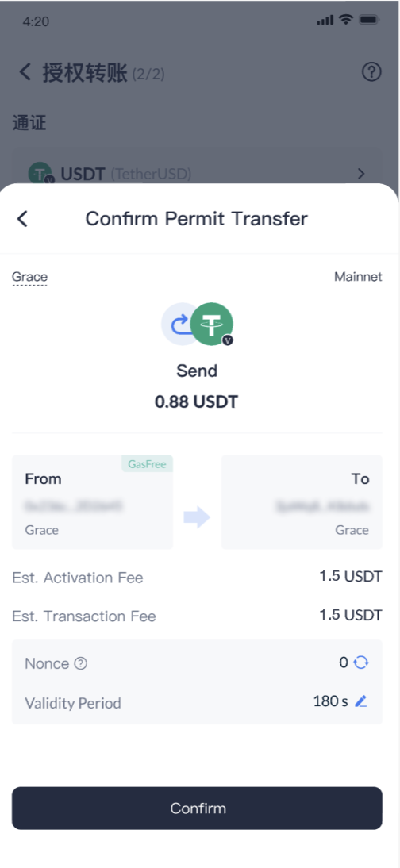Open the help question mark icon at top right
Screen dimensions: 400x868
(371, 72)
